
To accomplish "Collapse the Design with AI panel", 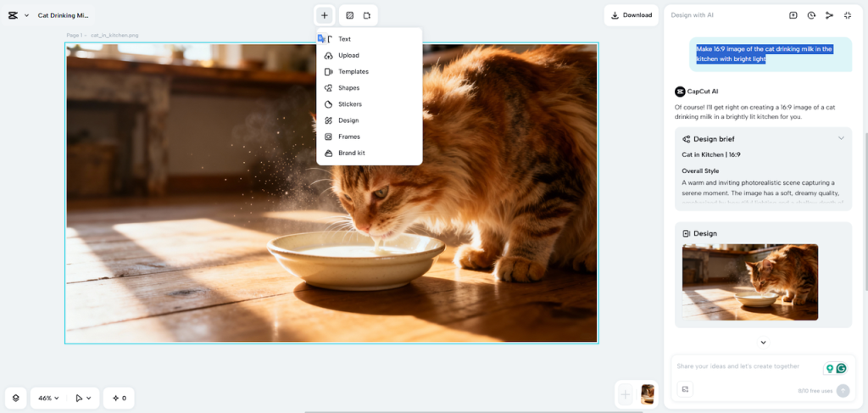I will click(x=848, y=15).
